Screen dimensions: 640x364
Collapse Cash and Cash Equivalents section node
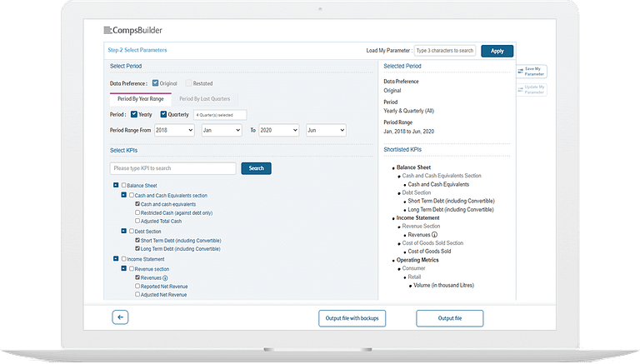point(123,195)
